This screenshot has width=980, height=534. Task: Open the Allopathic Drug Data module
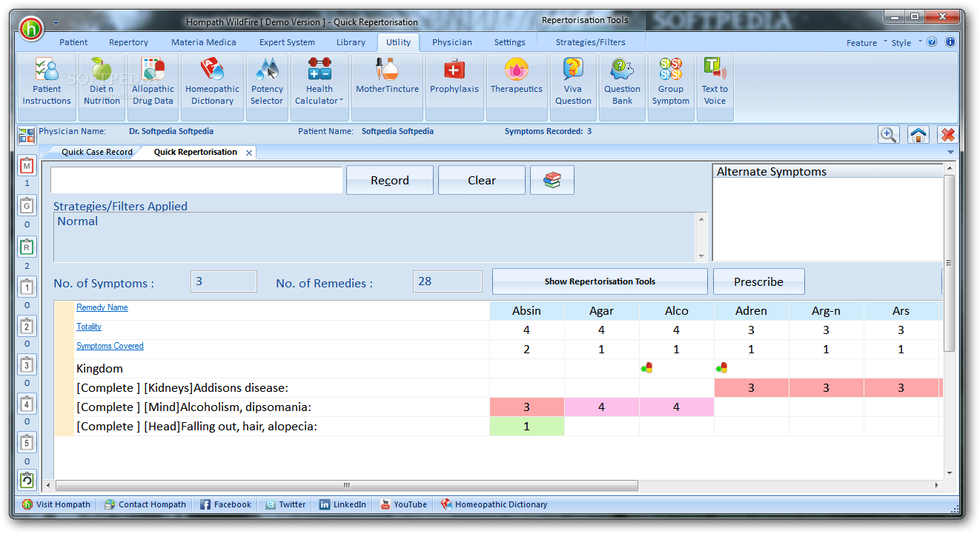click(153, 80)
